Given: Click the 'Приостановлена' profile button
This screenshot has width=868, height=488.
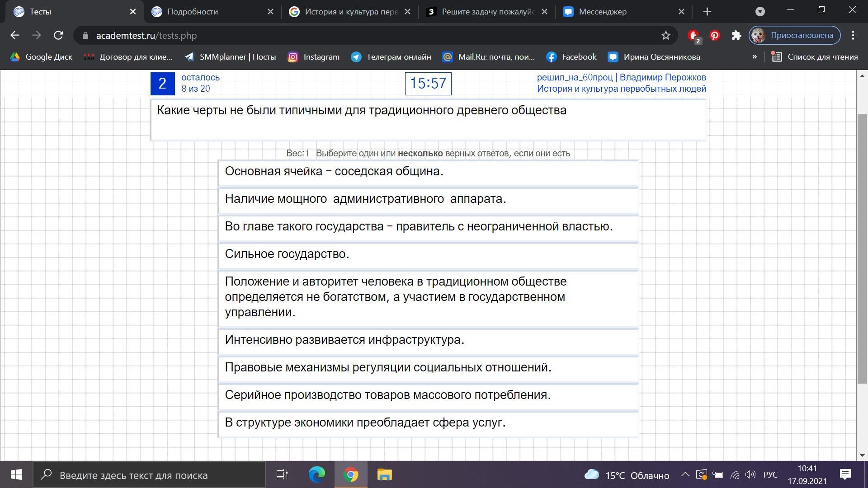Looking at the screenshot, I should (794, 35).
